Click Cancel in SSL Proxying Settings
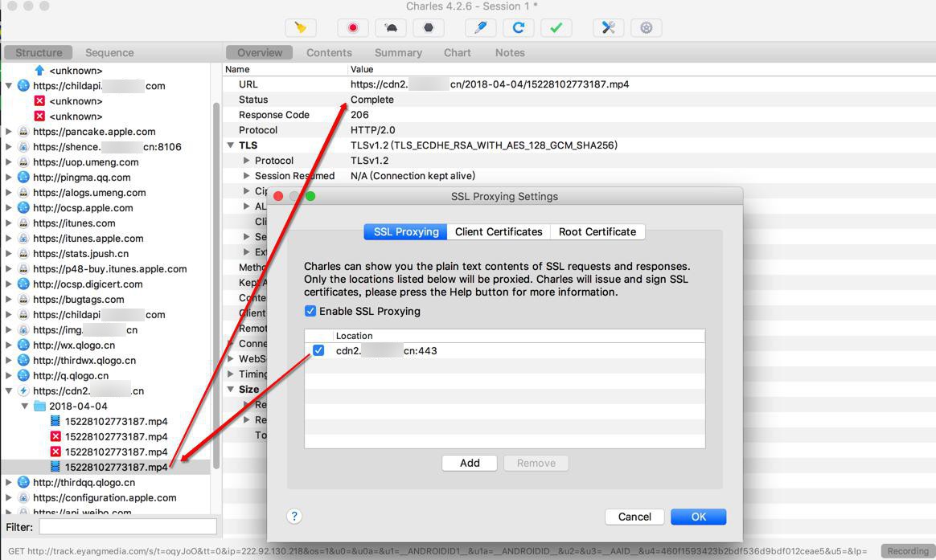Image resolution: width=936 pixels, height=560 pixels. [634, 517]
